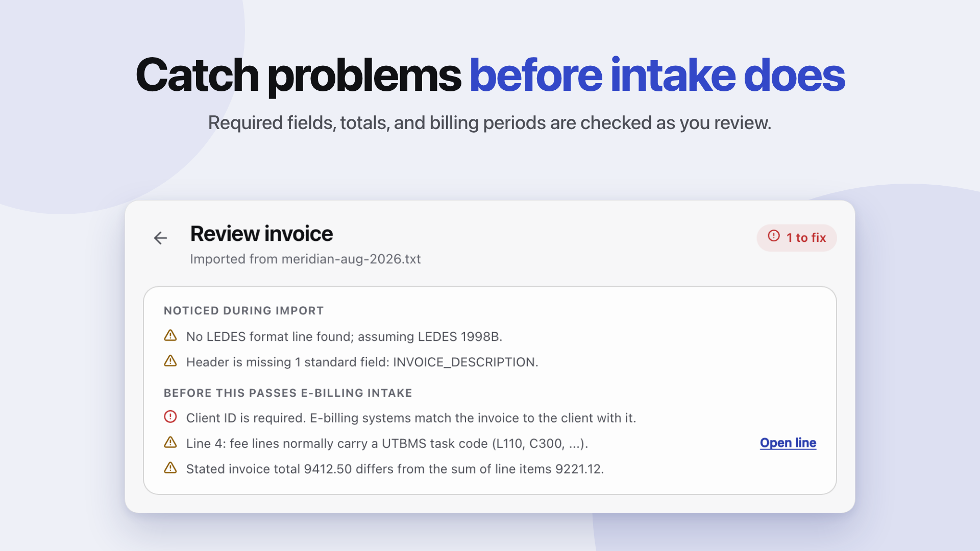980x551 pixels.
Task: Click the '1 to fix' status badge
Action: coord(796,238)
